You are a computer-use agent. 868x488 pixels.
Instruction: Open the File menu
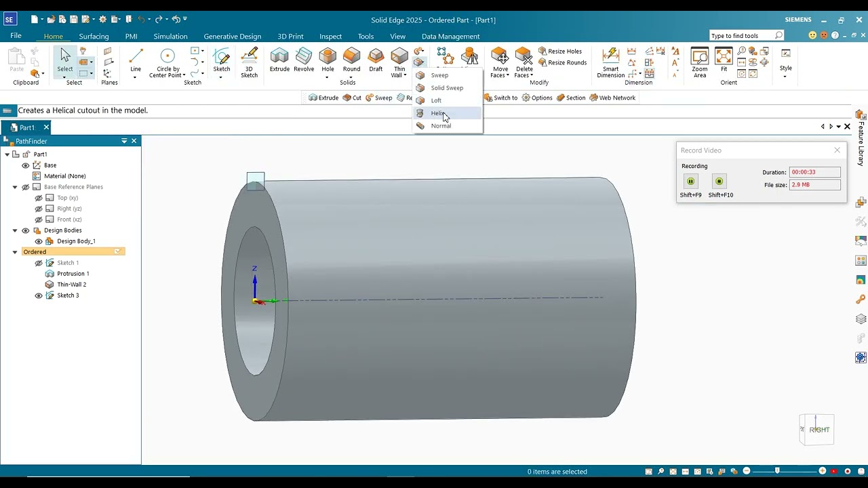16,36
